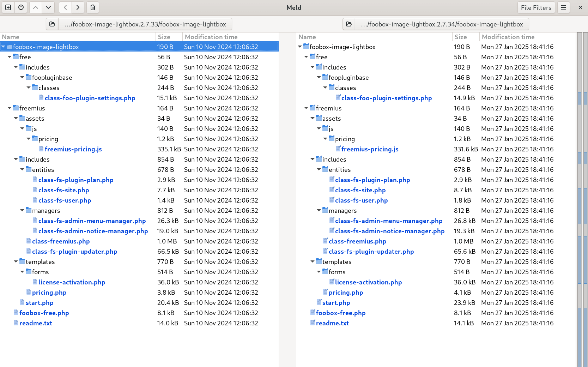Select readme.txt in the right pane
The height and width of the screenshot is (367, 588).
pos(332,323)
